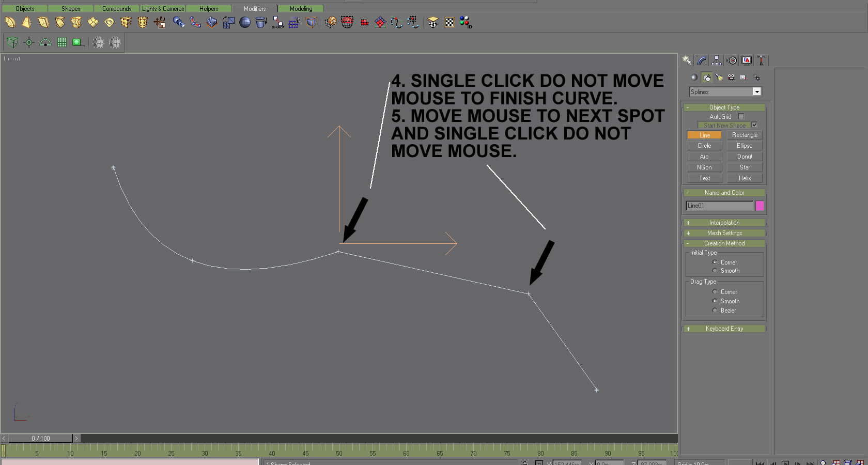Click the Open Display panel icon
The image size is (868, 465).
click(747, 60)
